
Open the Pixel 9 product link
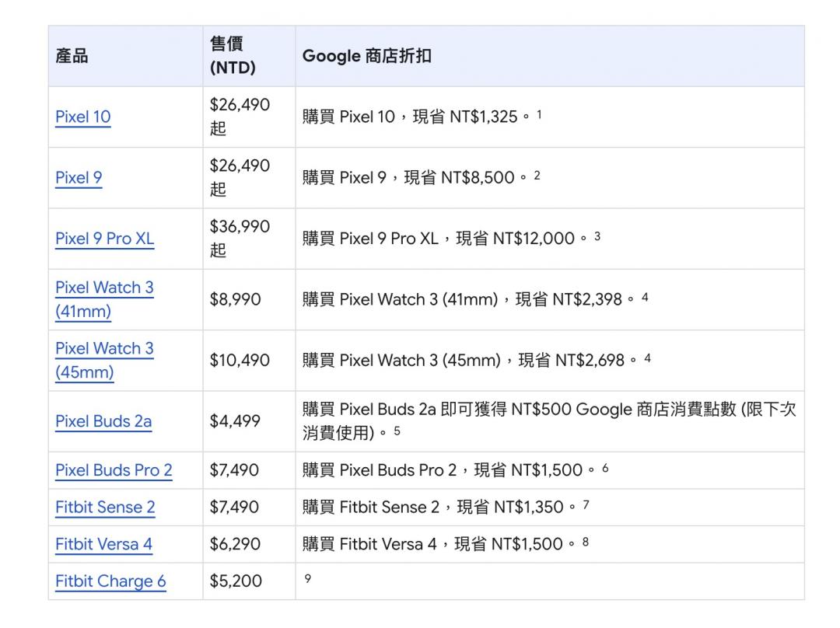[78, 177]
